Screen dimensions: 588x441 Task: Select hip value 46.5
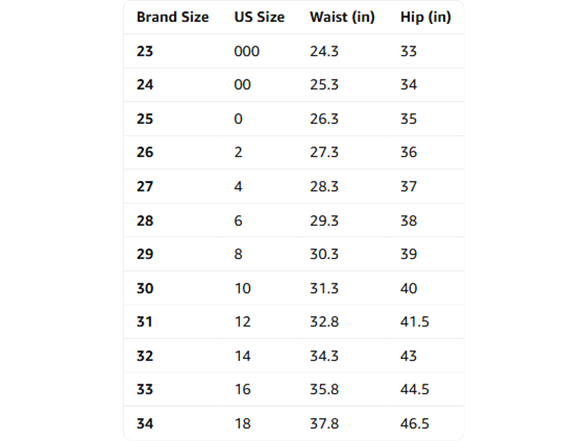414,424
